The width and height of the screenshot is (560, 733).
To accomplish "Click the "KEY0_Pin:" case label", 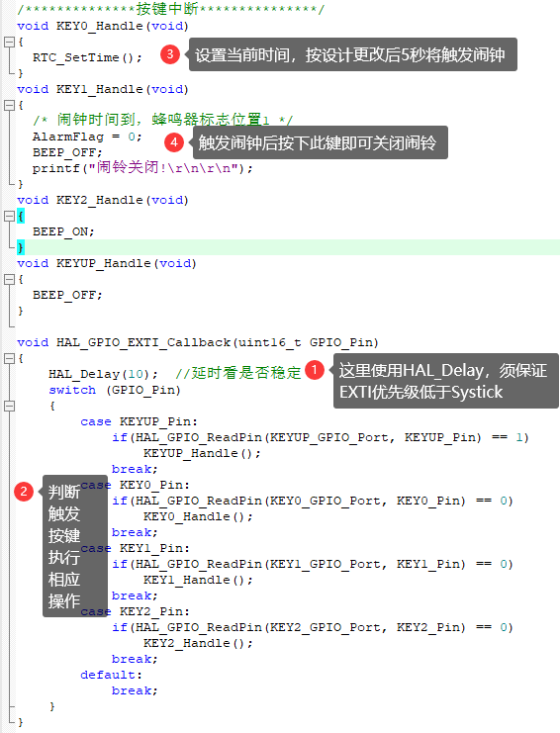I will click(154, 486).
